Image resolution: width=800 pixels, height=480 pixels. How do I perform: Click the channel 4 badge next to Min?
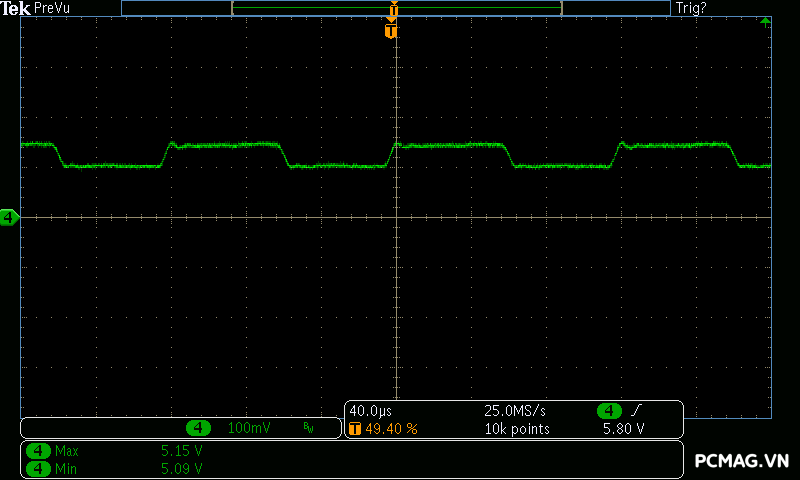click(x=39, y=468)
